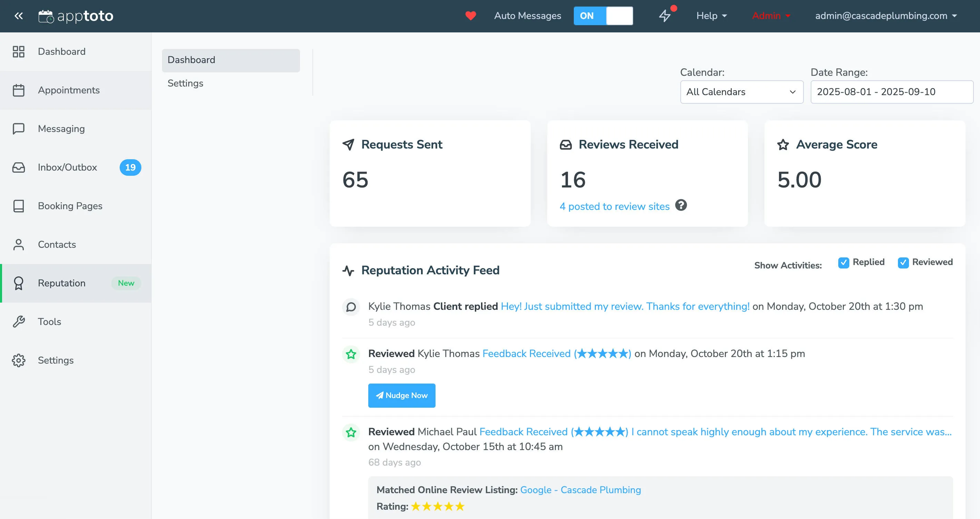
Task: Select the Appointments calendar icon
Action: 19,90
